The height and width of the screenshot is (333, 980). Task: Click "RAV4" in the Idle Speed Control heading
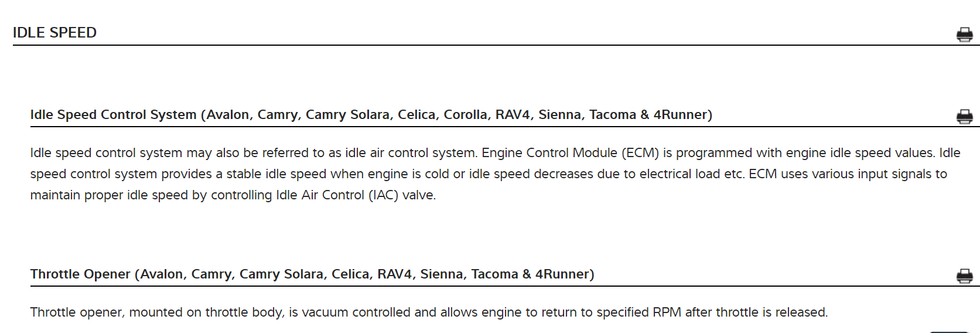tap(513, 115)
